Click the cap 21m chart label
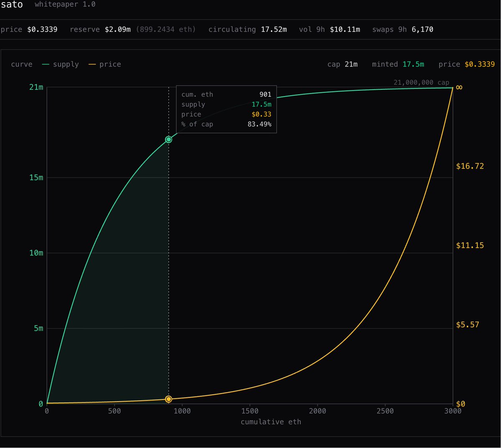This screenshot has height=448, width=501. tap(342, 64)
